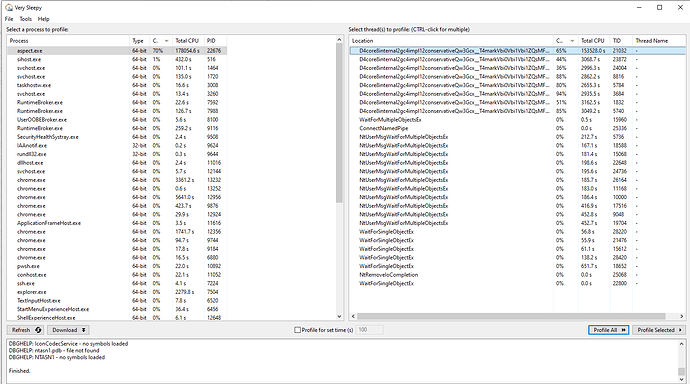This screenshot has height=384, width=690.
Task: Click CPU sort arrow in process list header
Action: click(166, 41)
